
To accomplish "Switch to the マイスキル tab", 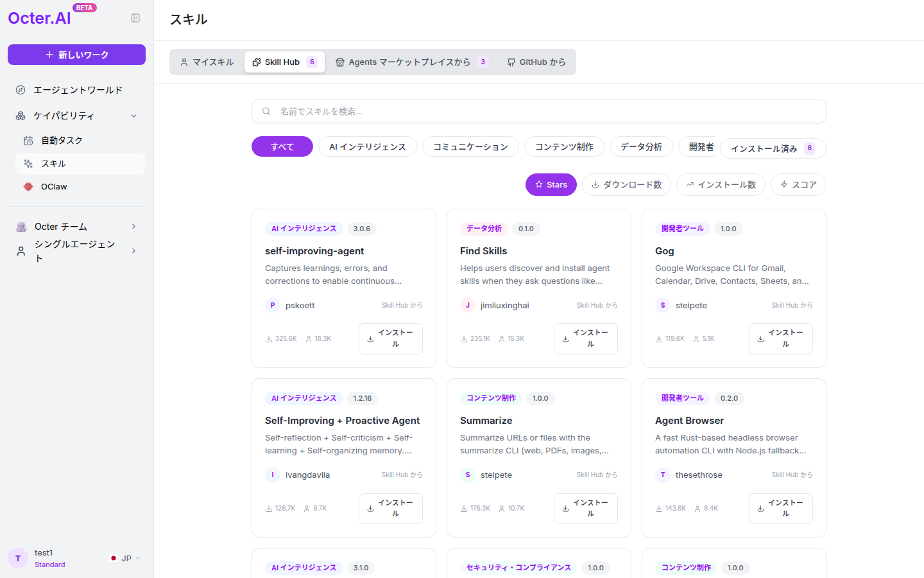I will click(207, 62).
